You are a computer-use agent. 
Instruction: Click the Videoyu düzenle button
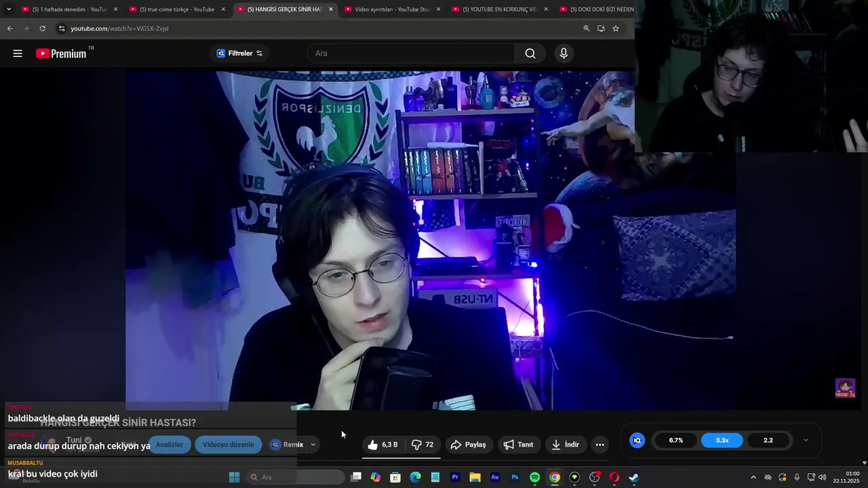tap(228, 445)
